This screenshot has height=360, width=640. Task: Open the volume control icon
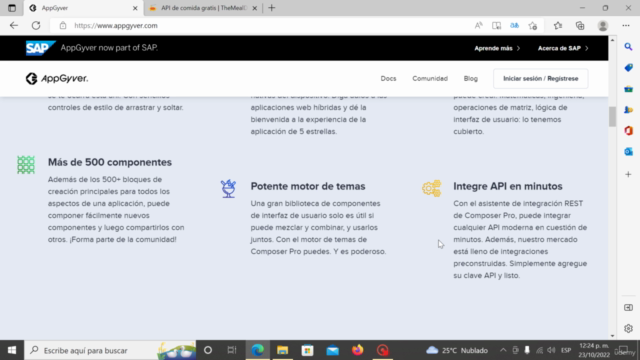tap(551, 350)
